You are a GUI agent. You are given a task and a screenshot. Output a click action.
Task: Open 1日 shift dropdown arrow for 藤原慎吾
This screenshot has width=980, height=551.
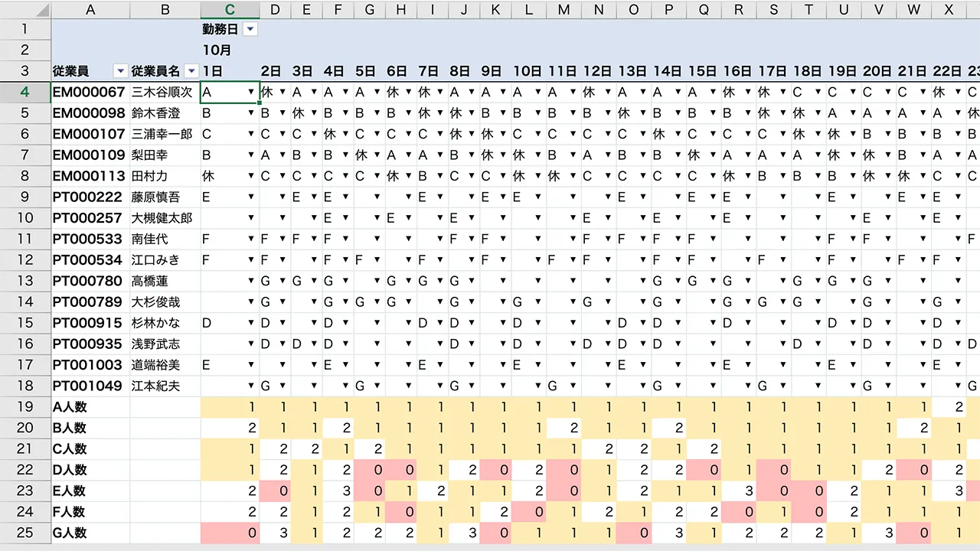point(251,197)
